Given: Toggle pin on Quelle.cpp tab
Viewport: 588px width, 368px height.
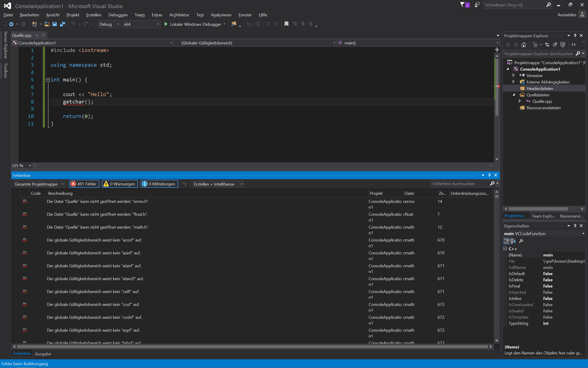Looking at the screenshot, I should tap(37, 35).
